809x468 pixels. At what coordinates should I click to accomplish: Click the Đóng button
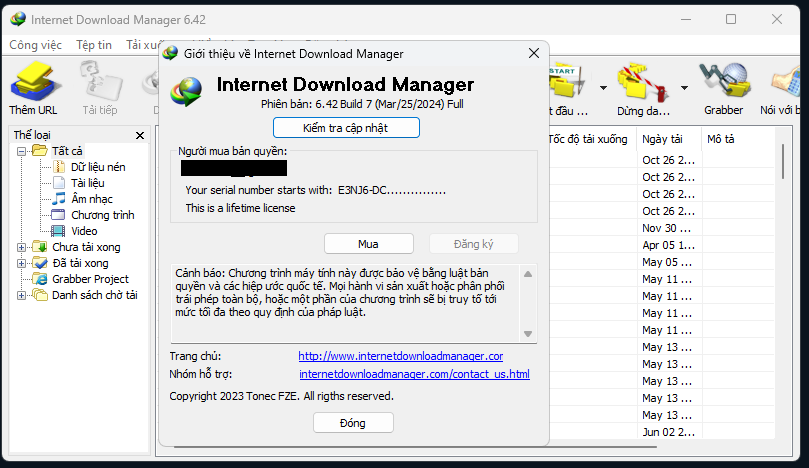point(353,423)
